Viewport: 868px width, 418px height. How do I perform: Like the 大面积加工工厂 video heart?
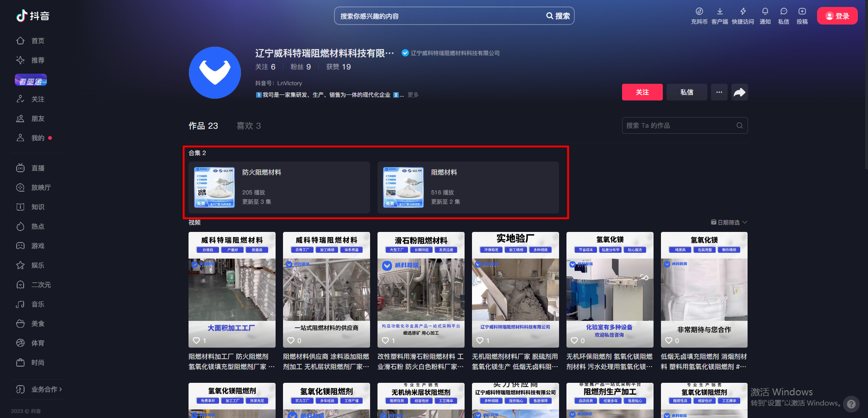click(x=196, y=340)
